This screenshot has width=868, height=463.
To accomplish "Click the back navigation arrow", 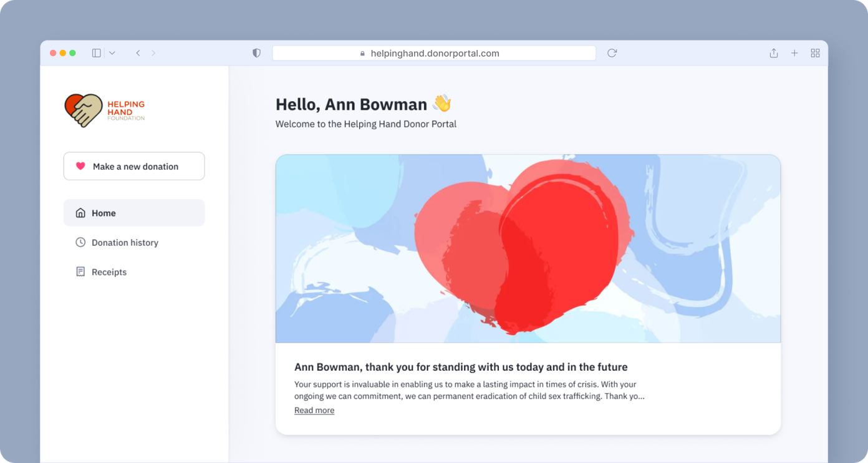I will [138, 53].
